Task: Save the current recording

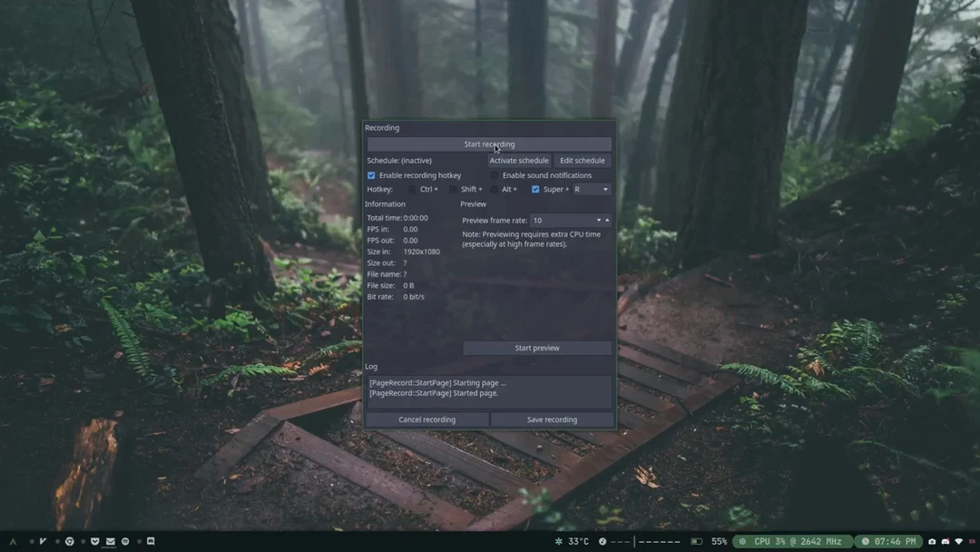Action: [552, 419]
